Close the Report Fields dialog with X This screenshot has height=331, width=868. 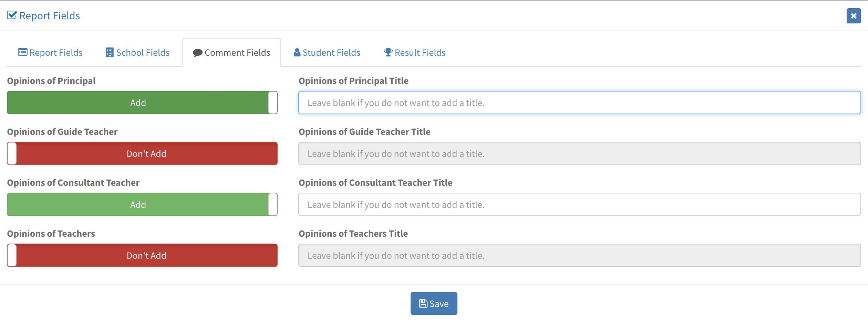tap(854, 16)
